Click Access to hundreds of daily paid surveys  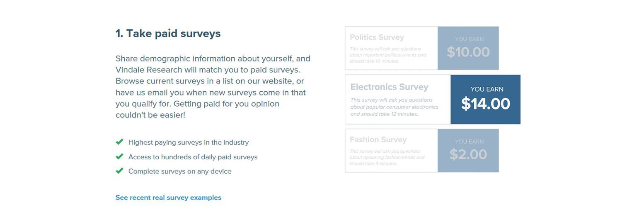point(193,157)
